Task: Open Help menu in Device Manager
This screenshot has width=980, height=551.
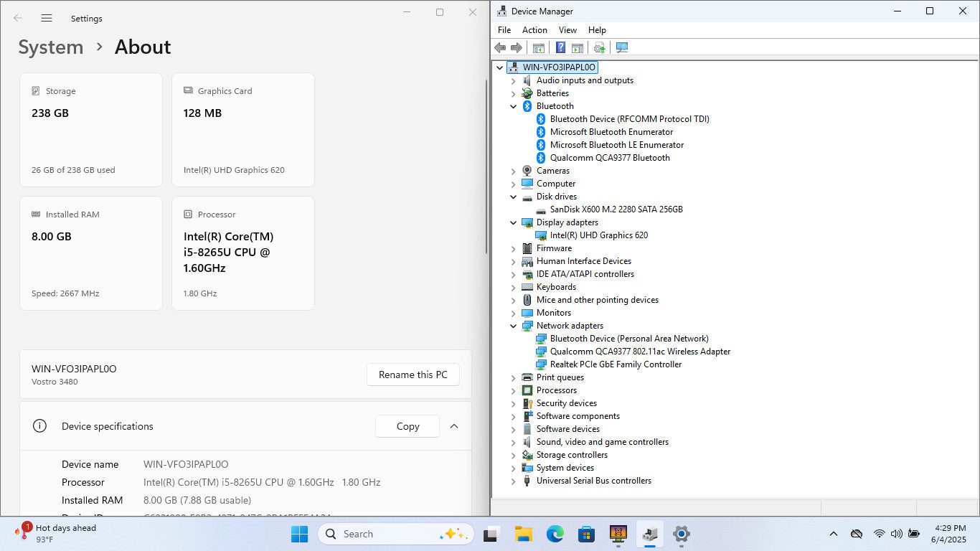Action: coord(597,30)
